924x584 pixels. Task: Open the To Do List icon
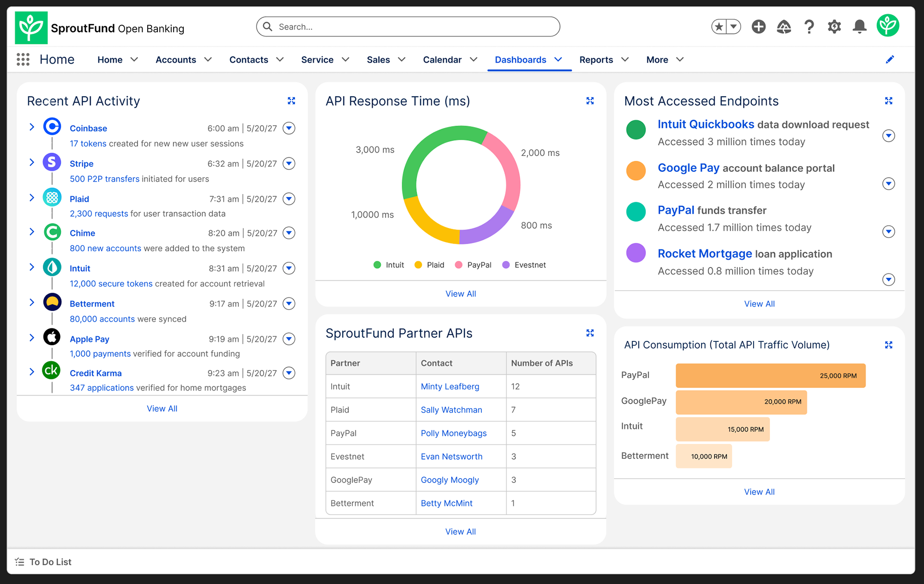click(19, 562)
